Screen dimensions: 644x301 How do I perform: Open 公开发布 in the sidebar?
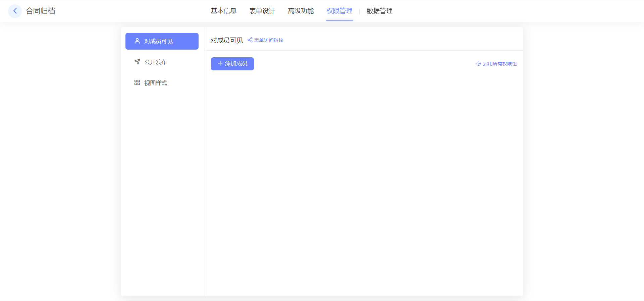[x=156, y=62]
